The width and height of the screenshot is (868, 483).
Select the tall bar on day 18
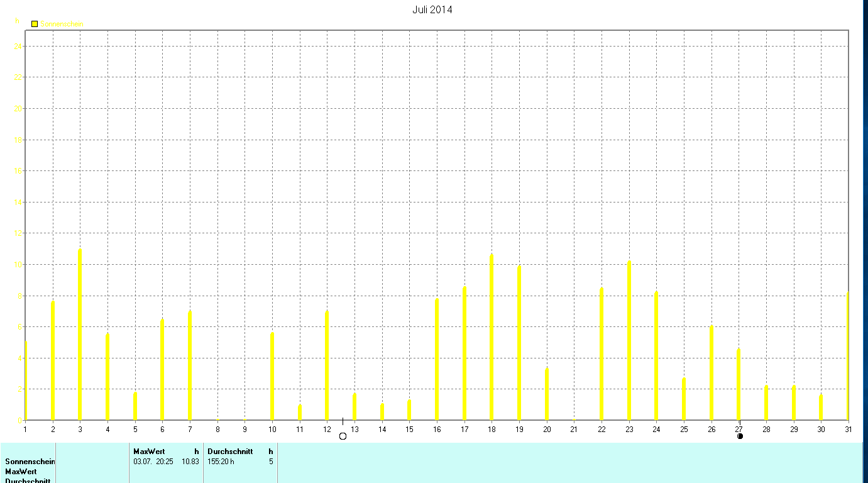[x=492, y=337]
